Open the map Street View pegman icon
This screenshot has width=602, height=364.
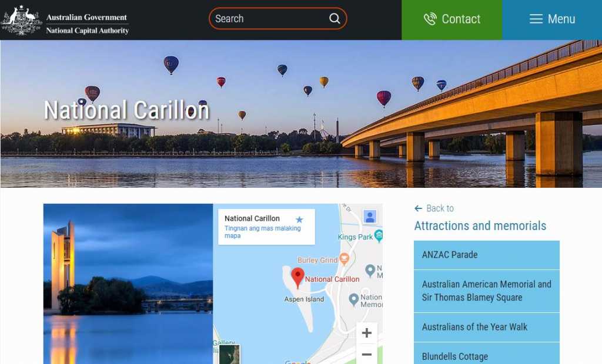point(370,217)
